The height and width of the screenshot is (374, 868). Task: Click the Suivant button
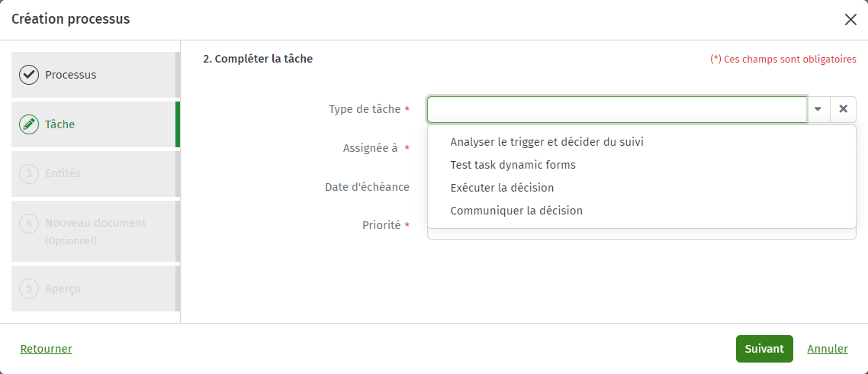764,349
